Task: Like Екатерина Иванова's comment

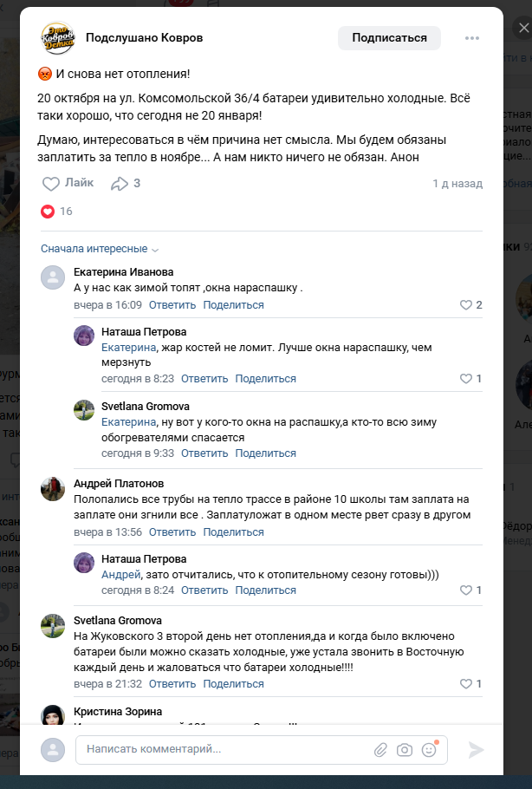Action: pyautogui.click(x=466, y=305)
